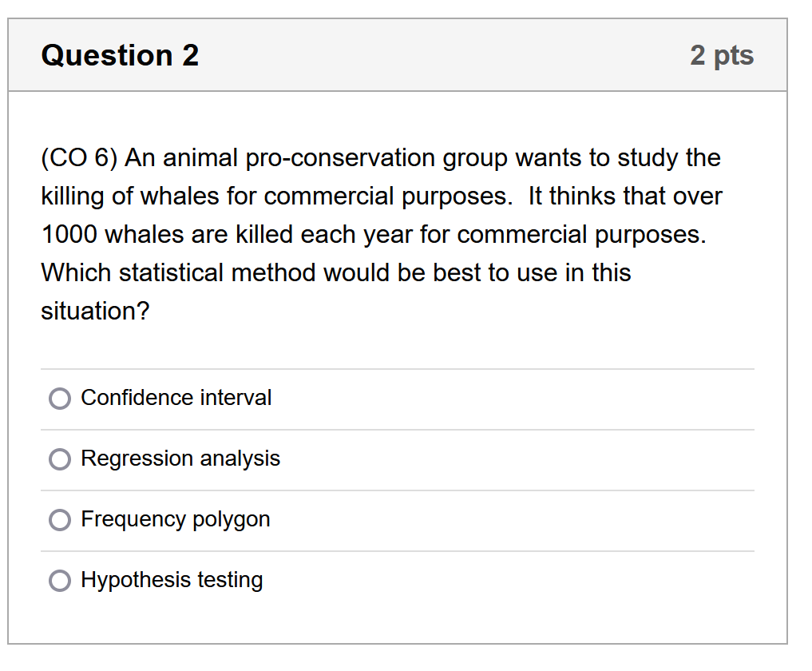Choose the Regression analysis radio button
Image resolution: width=812 pixels, height=671 pixels.
pyautogui.click(x=60, y=459)
